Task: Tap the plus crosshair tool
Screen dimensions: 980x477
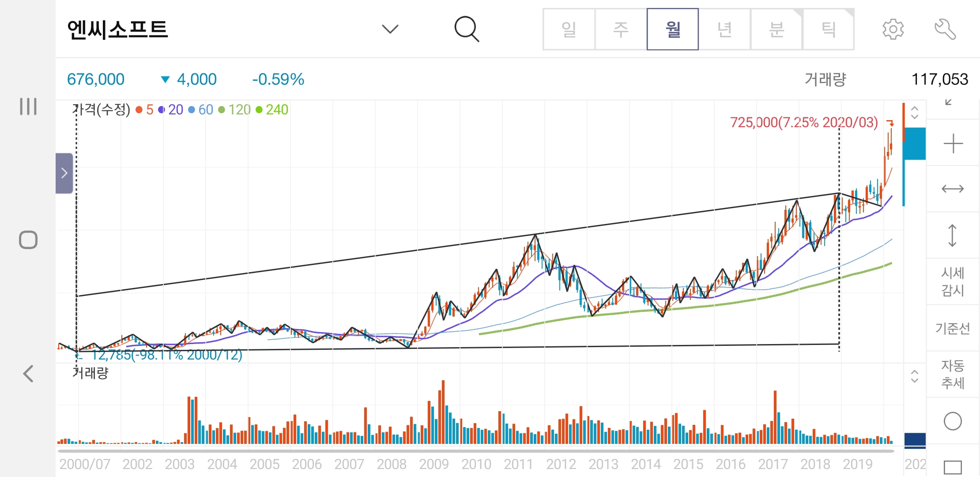Action: [x=953, y=144]
